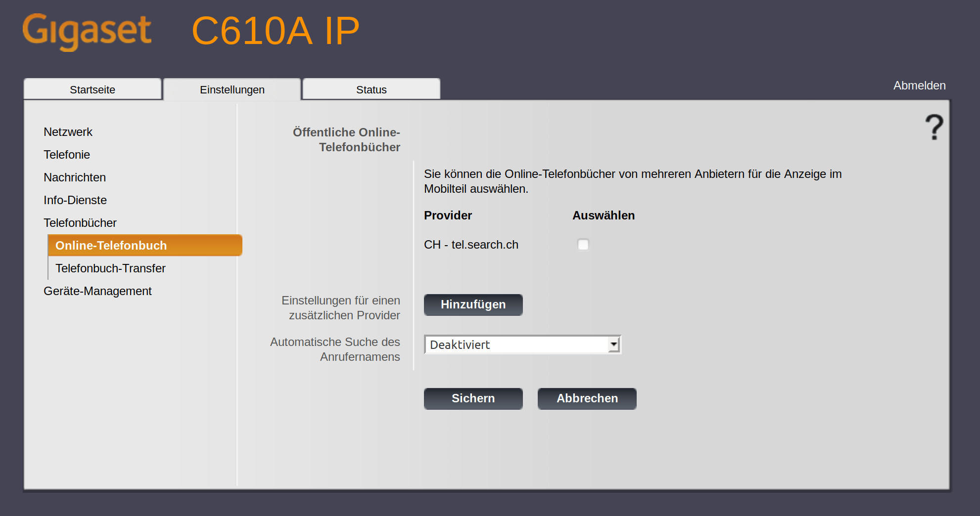Open the Status tab
The image size is (980, 516).
pos(371,89)
